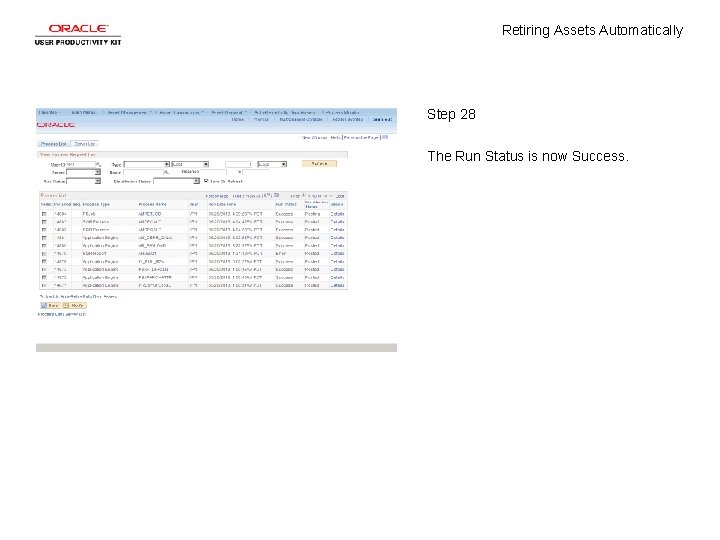This screenshot has height=540, width=720.
Task: Tick the Select checkbox for AMAEDIST row
Action: [x=45, y=253]
